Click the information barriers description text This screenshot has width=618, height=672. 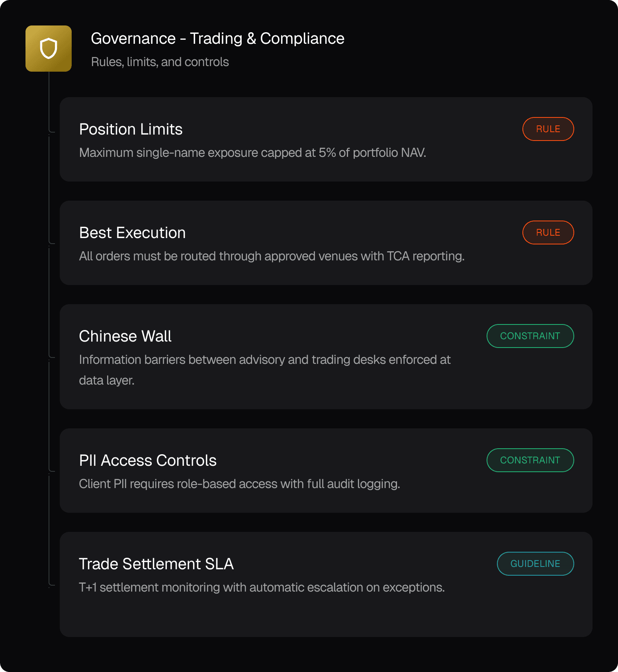[x=265, y=370]
